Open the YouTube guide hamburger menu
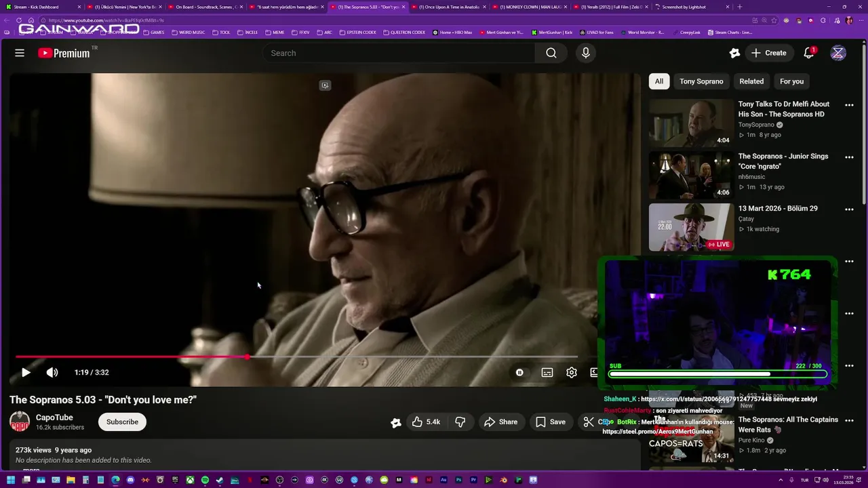This screenshot has height=488, width=868. point(20,53)
